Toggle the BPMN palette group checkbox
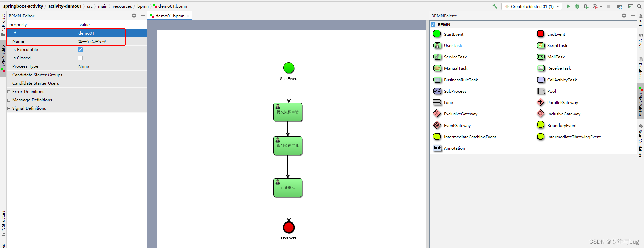This screenshot has height=248, width=644. (433, 24)
